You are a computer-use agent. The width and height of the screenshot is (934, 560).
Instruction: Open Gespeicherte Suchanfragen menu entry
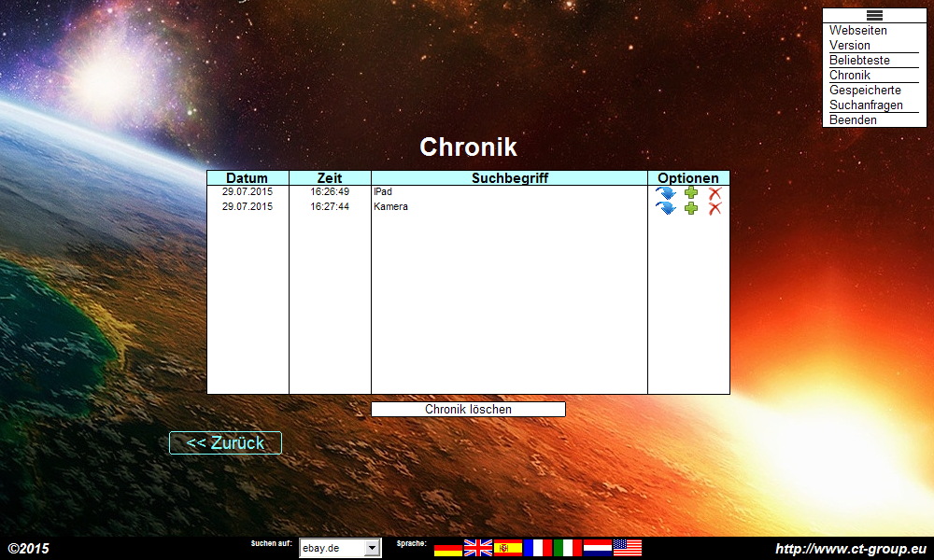866,98
